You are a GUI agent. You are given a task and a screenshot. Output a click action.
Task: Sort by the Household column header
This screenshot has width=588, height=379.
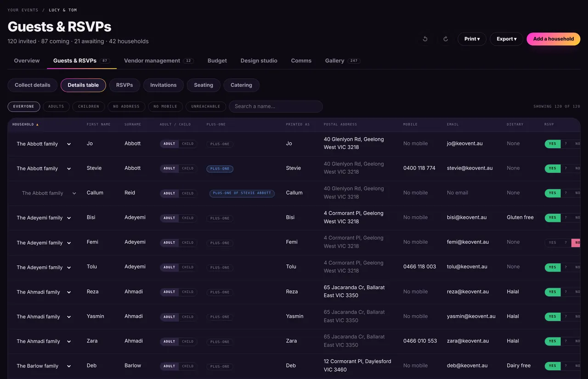point(26,124)
